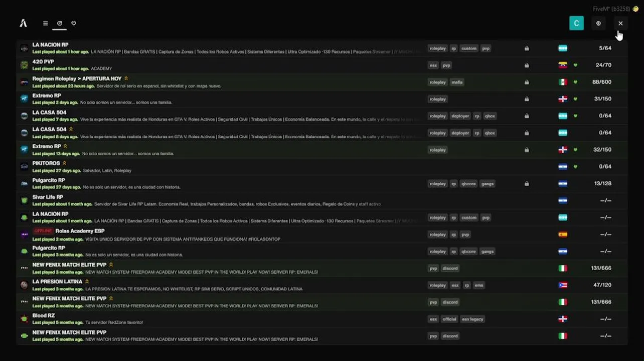Click the FiveM logo icon
Screen dimensions: 644x361
[23, 23]
